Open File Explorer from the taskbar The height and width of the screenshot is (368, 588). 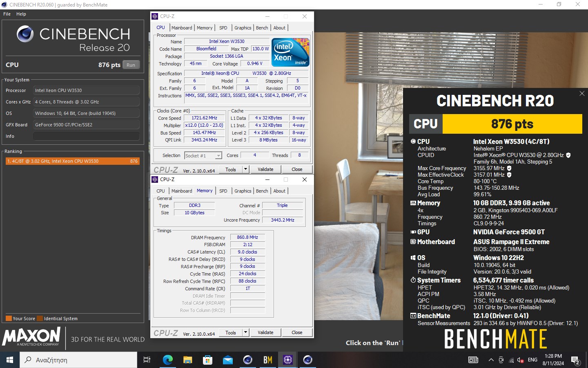pos(188,360)
